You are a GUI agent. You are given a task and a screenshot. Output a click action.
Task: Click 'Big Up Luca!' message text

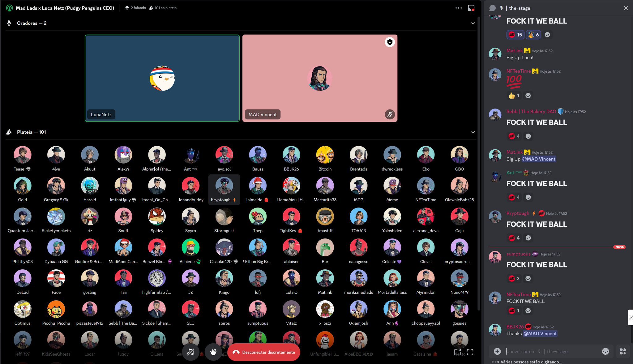(x=520, y=58)
